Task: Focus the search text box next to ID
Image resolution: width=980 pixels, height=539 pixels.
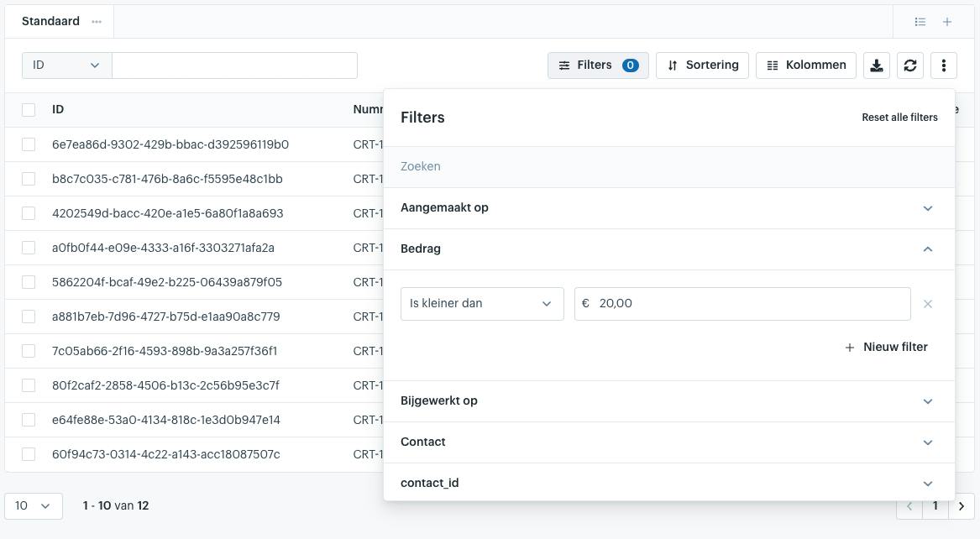Action: (234, 65)
